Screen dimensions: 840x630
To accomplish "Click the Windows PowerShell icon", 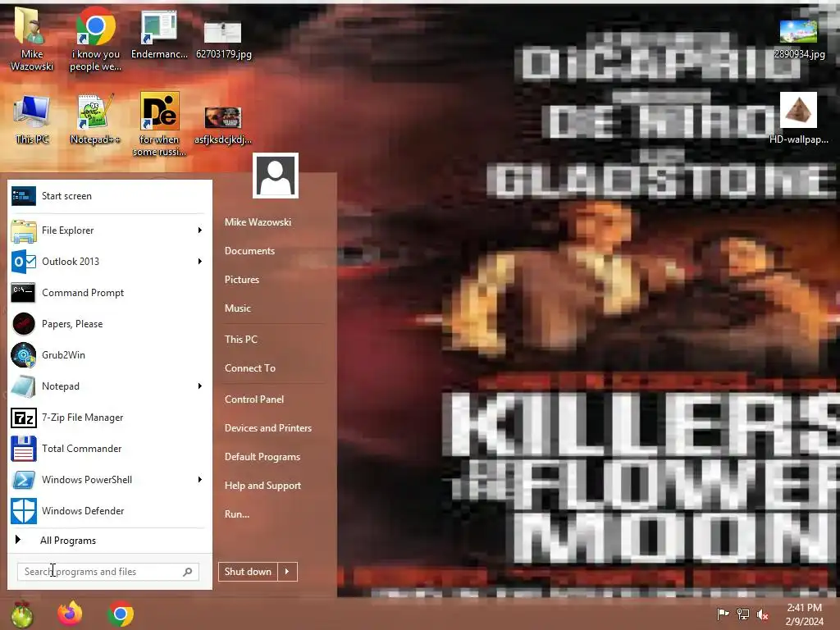I will (x=24, y=480).
